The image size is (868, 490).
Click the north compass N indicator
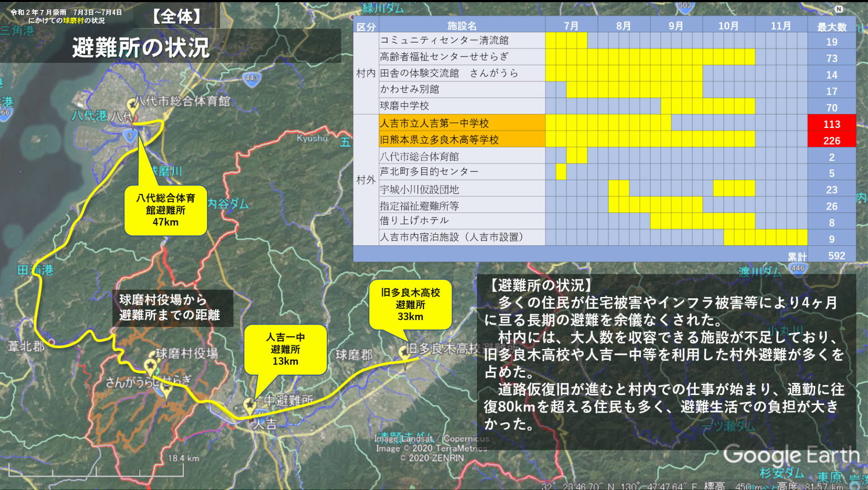pos(839,9)
